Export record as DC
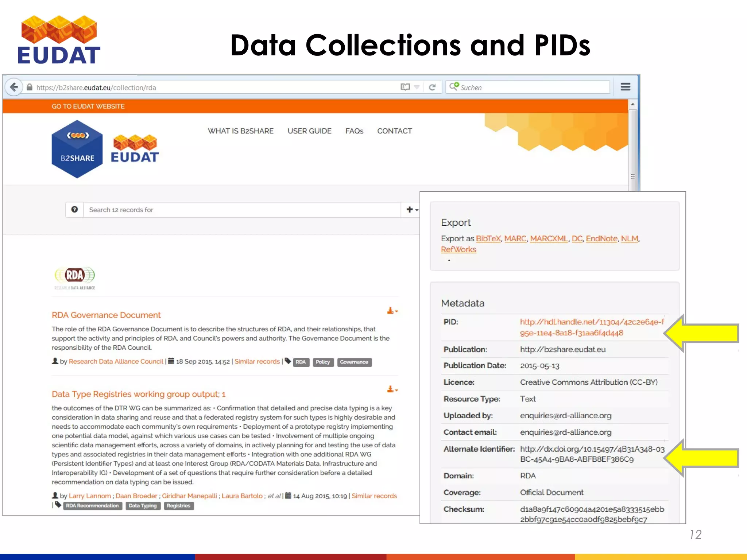The image size is (747, 560). click(x=577, y=238)
